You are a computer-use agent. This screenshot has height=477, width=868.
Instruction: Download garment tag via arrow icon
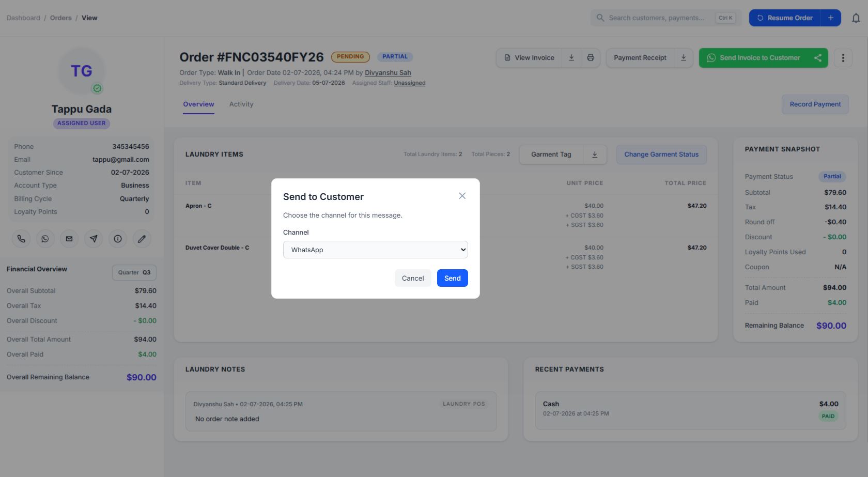point(595,155)
